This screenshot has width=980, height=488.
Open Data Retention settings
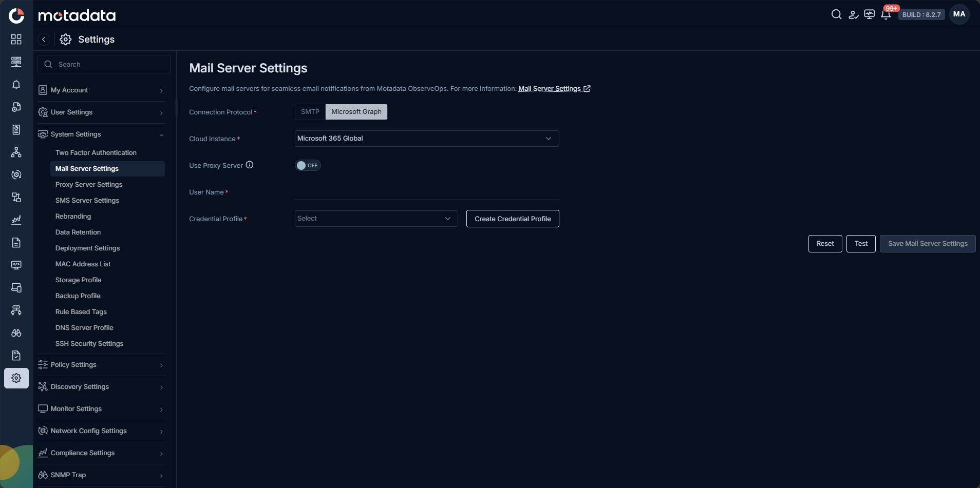[x=107, y=232]
